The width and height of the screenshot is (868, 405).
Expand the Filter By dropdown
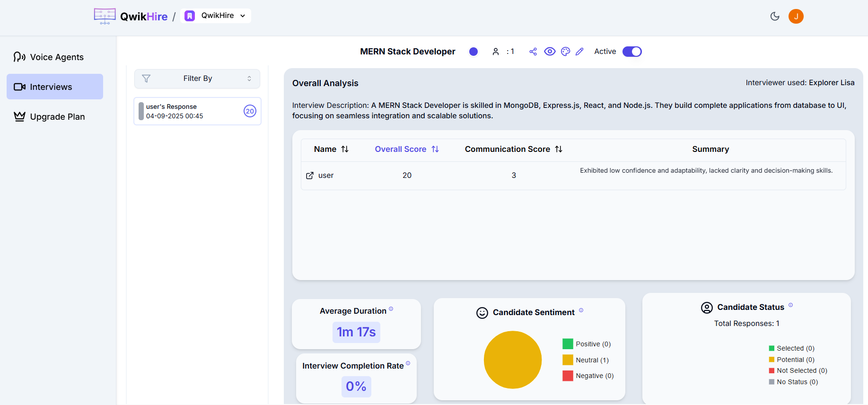[197, 79]
